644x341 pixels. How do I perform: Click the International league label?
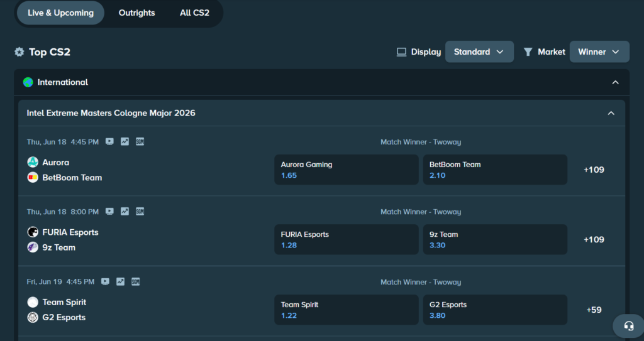point(63,82)
